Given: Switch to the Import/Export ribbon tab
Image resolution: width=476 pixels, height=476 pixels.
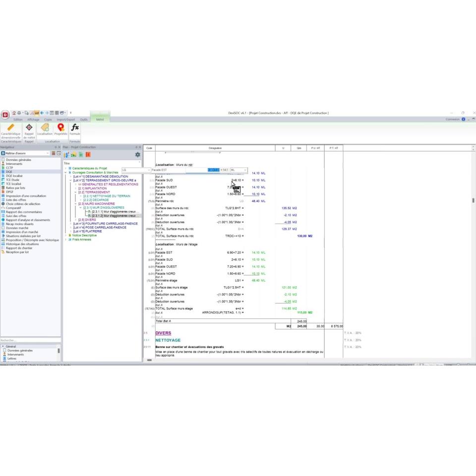Looking at the screenshot, I should pos(65,119).
